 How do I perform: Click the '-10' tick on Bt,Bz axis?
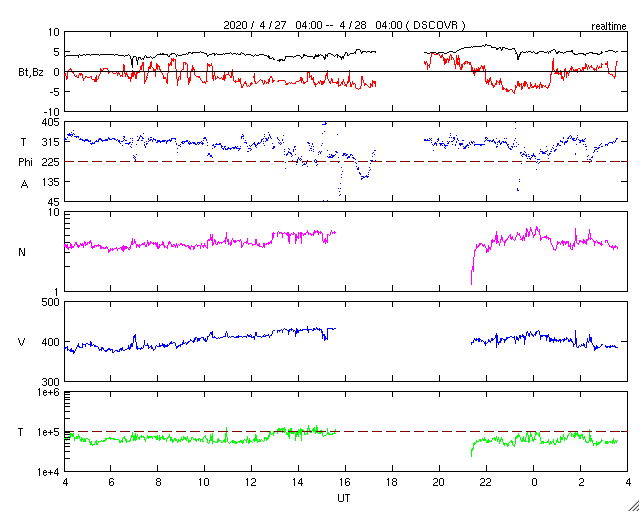[x=52, y=111]
